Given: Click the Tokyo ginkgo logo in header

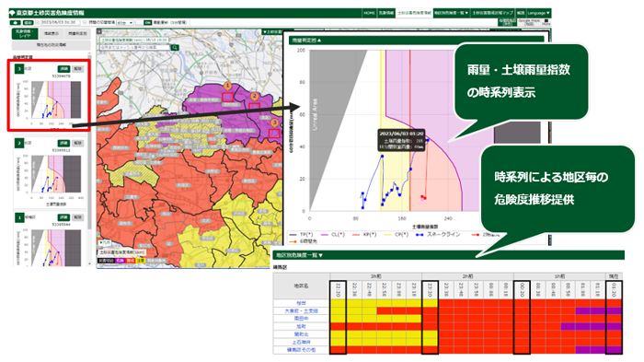Looking at the screenshot, I should coord(12,13).
